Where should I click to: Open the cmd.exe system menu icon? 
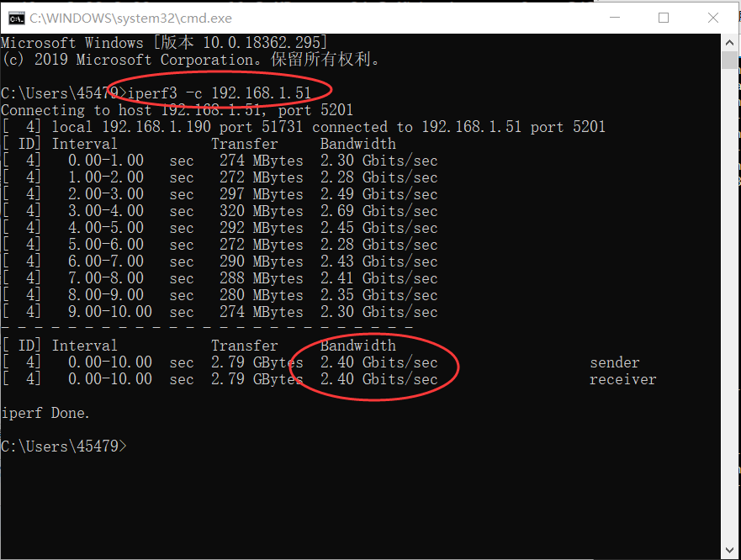[x=17, y=18]
